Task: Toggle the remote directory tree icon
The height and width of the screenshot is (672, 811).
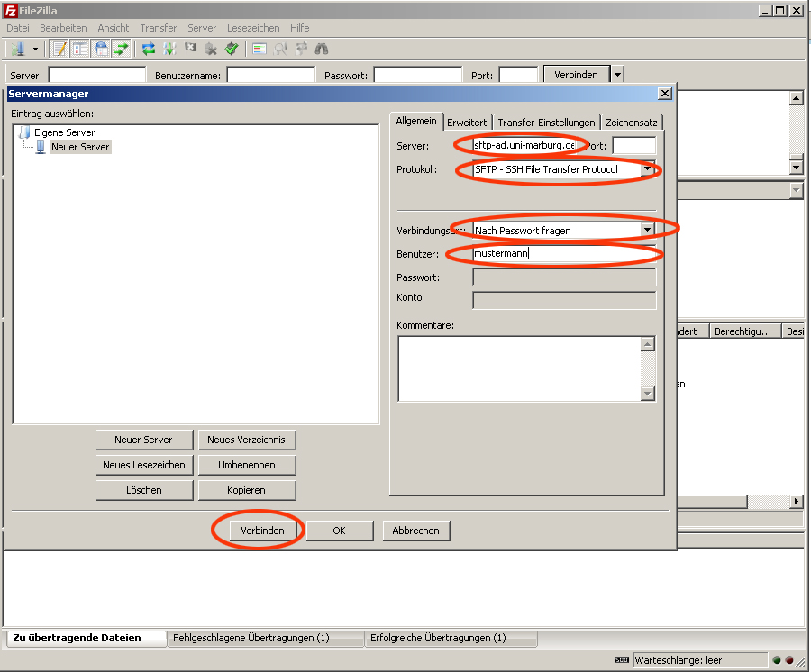Action: [x=101, y=50]
